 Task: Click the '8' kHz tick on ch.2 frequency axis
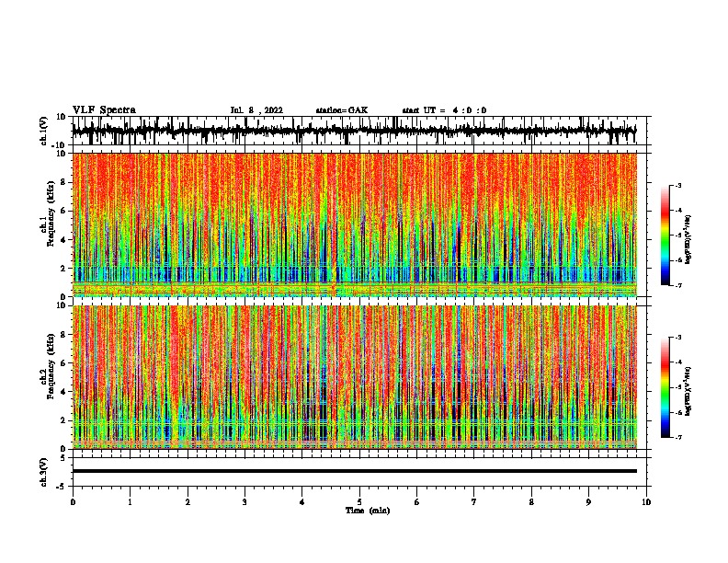tap(64, 335)
